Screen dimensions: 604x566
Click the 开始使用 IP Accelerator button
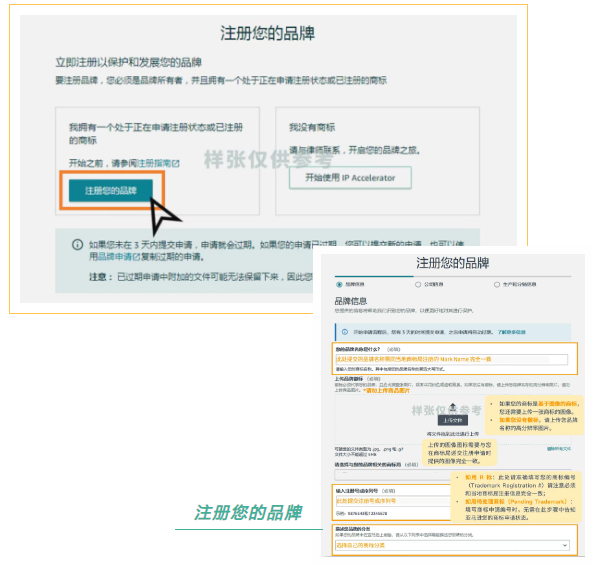350,178
